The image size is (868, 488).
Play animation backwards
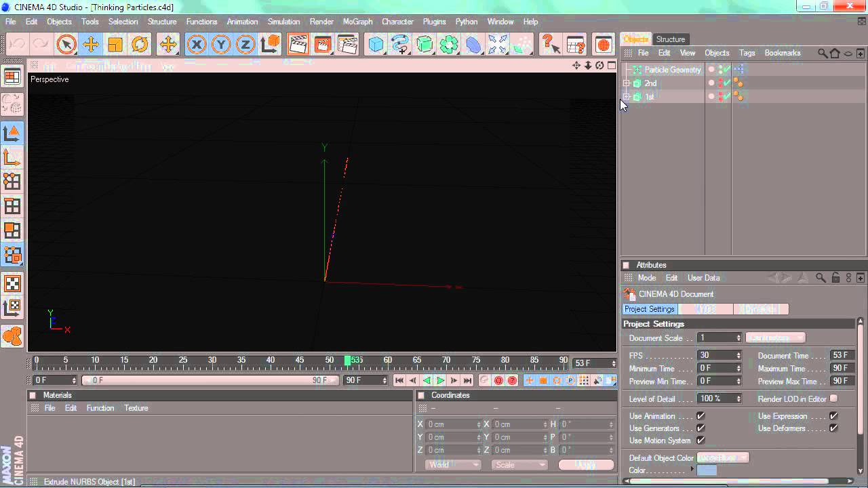[x=427, y=381]
